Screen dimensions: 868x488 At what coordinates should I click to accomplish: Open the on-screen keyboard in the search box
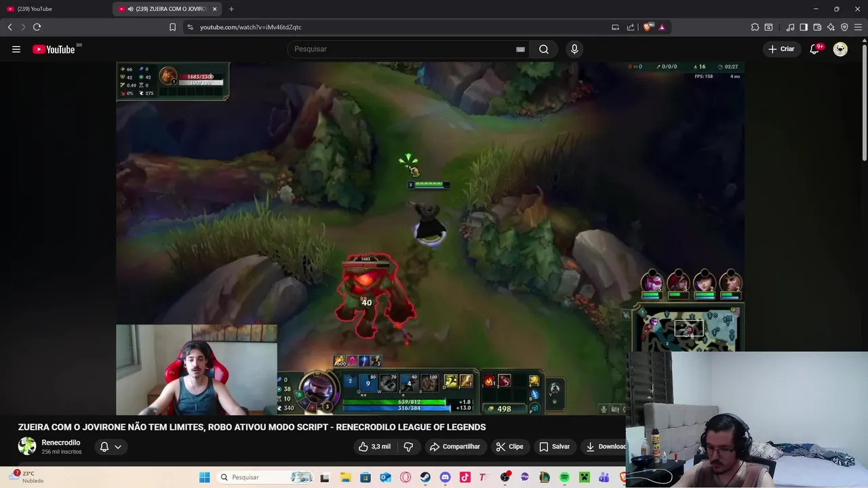pyautogui.click(x=520, y=49)
